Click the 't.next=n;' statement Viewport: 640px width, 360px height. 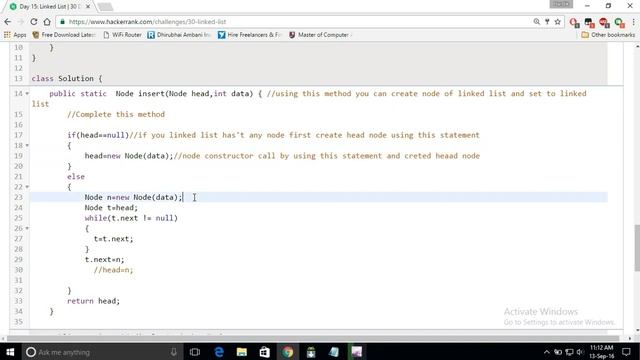click(x=104, y=260)
